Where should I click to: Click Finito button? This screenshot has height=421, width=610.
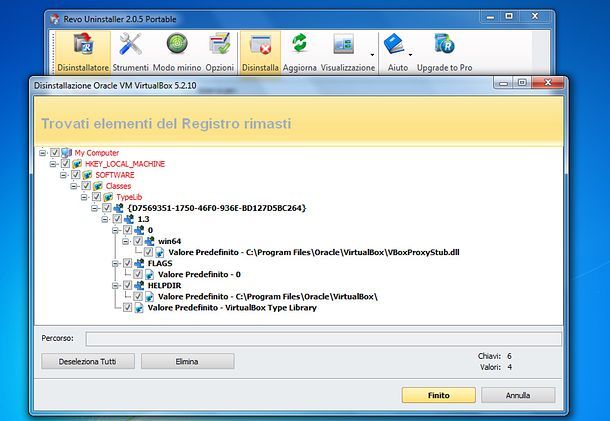pyautogui.click(x=438, y=395)
